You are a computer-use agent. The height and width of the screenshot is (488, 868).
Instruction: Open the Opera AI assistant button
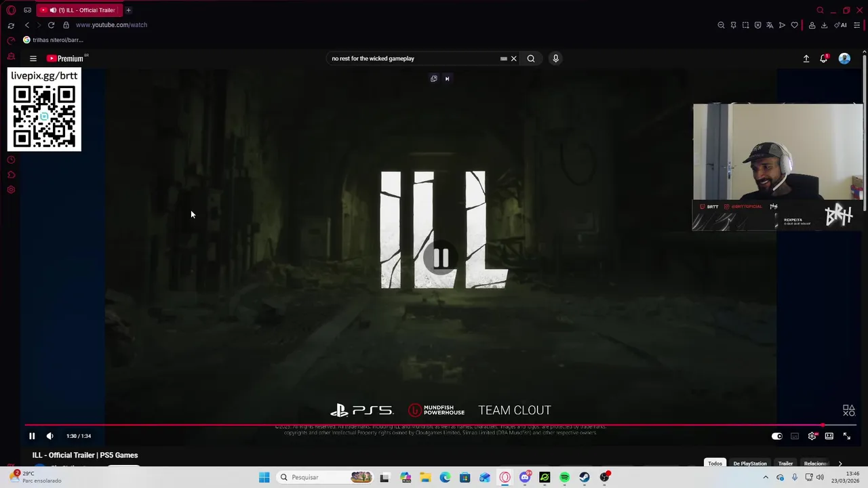point(840,25)
